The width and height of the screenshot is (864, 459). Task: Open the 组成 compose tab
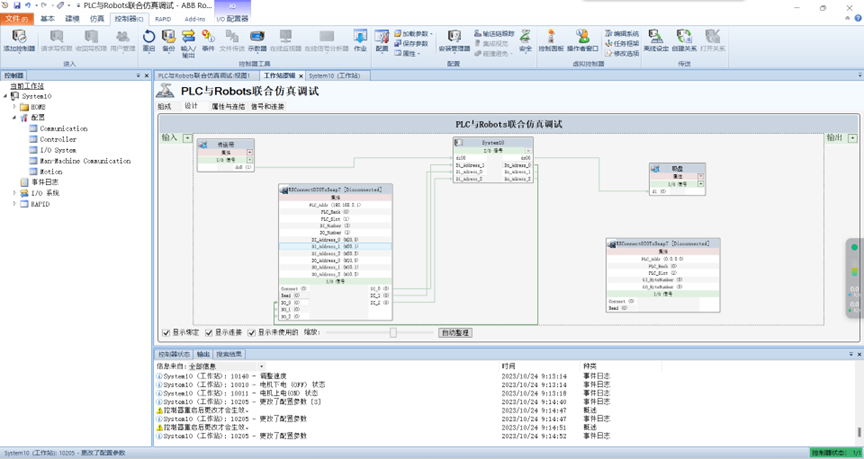coord(164,107)
